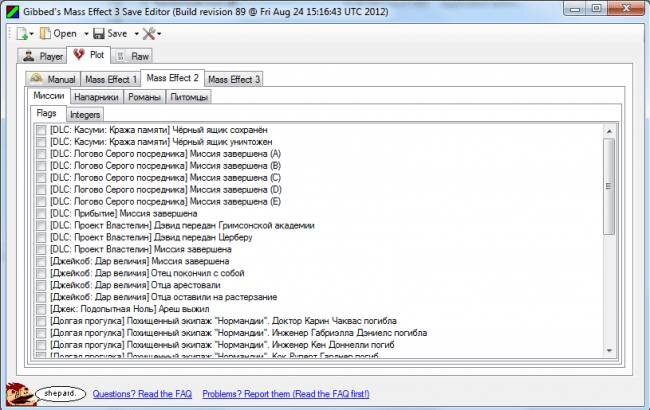Close the save editor window
Screen dimensions: 650x410
click(x=626, y=8)
